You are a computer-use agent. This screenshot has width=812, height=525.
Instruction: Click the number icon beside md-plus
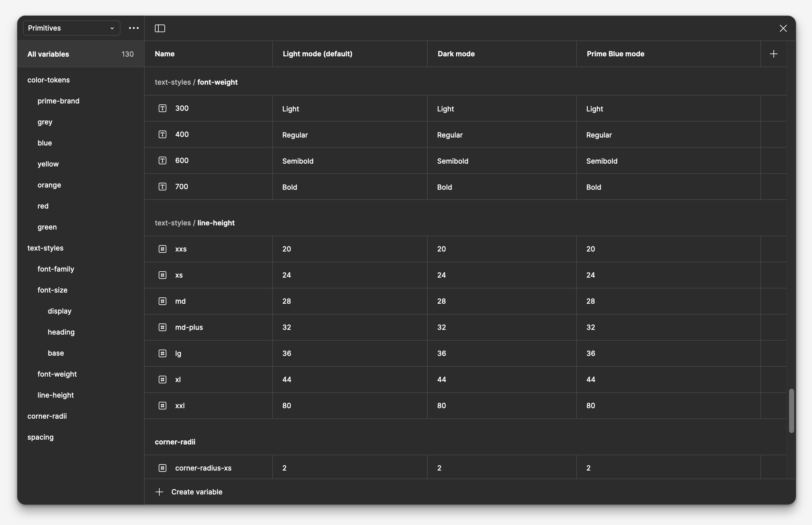click(163, 327)
